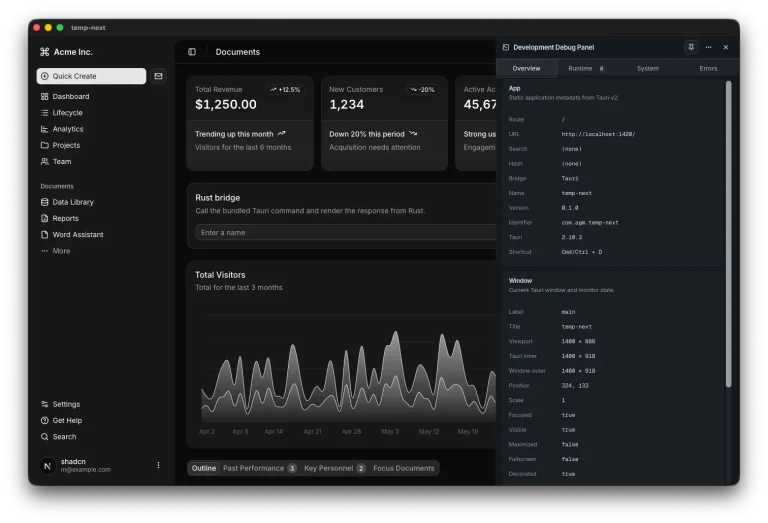Viewport: 768px width, 523px height.
Task: Click the Tauri version 2.10.3 value
Action: tap(572, 237)
